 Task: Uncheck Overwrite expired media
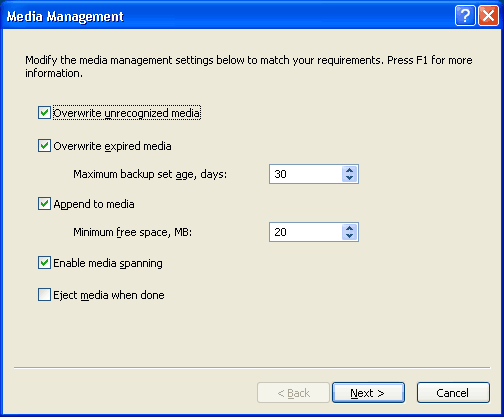coord(44,146)
